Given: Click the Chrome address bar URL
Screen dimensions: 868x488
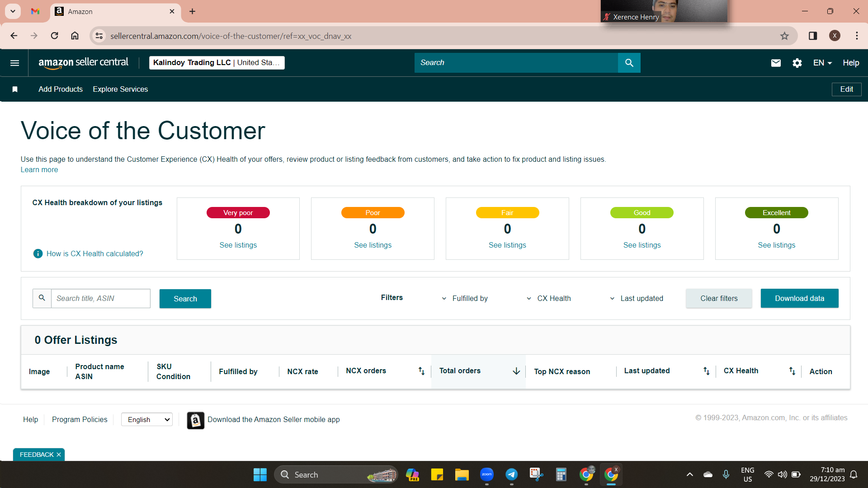Looking at the screenshot, I should 231,36.
